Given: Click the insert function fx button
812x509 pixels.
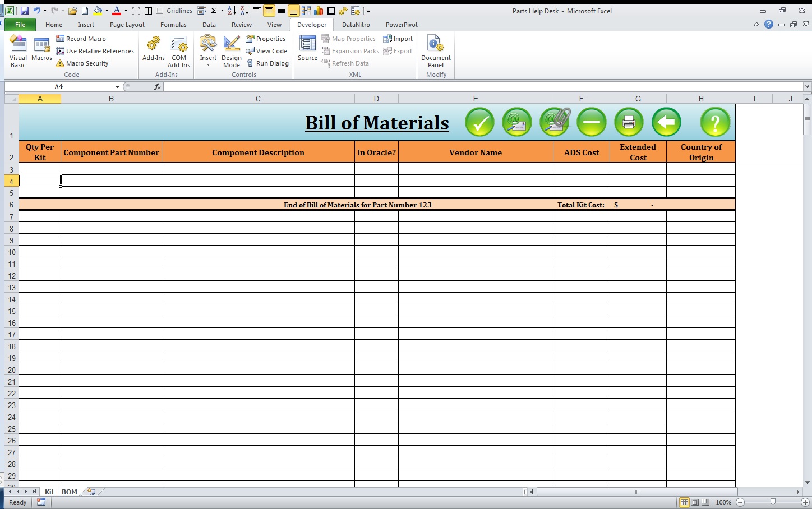Looking at the screenshot, I should pyautogui.click(x=158, y=87).
